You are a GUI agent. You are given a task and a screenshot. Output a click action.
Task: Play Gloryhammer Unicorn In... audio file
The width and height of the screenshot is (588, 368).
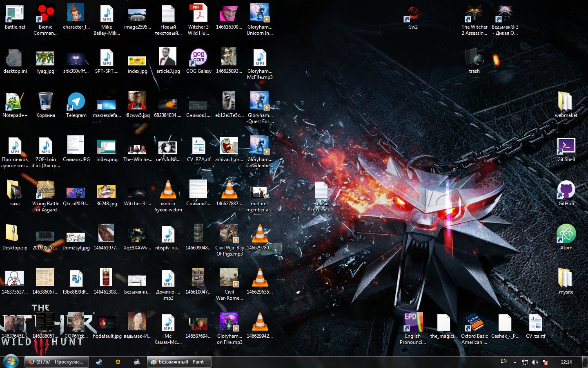260,20
